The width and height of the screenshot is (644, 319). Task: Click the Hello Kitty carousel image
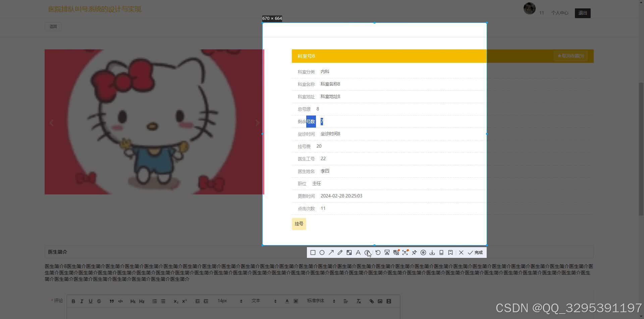(x=154, y=122)
